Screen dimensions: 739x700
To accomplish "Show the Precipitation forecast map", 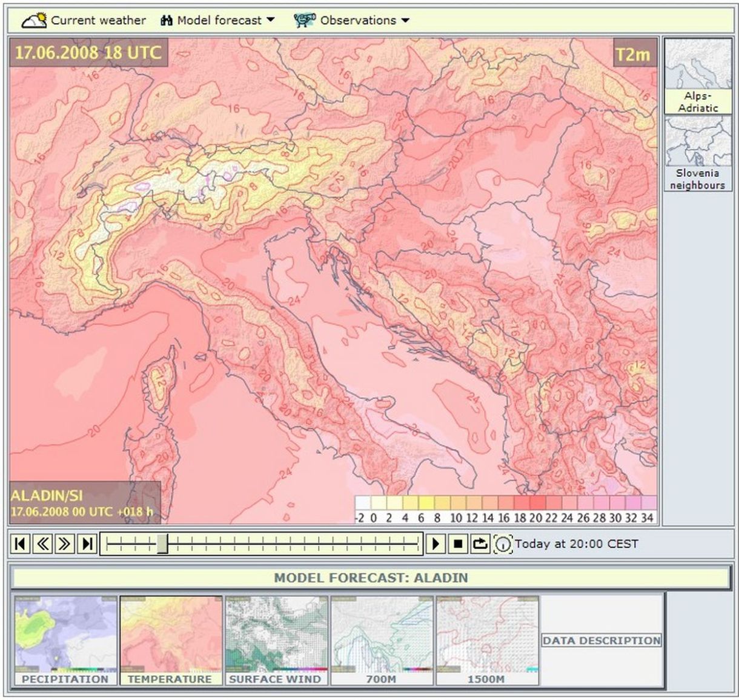I will tap(65, 641).
